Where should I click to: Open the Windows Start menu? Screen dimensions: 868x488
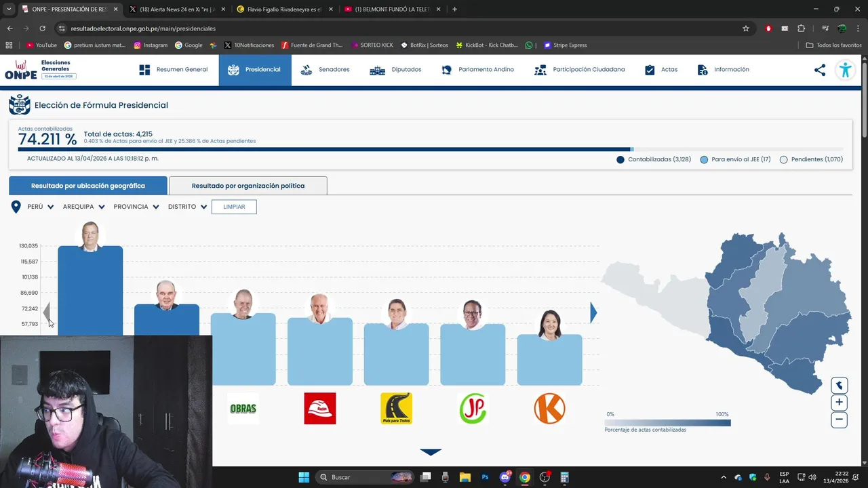pyautogui.click(x=304, y=477)
